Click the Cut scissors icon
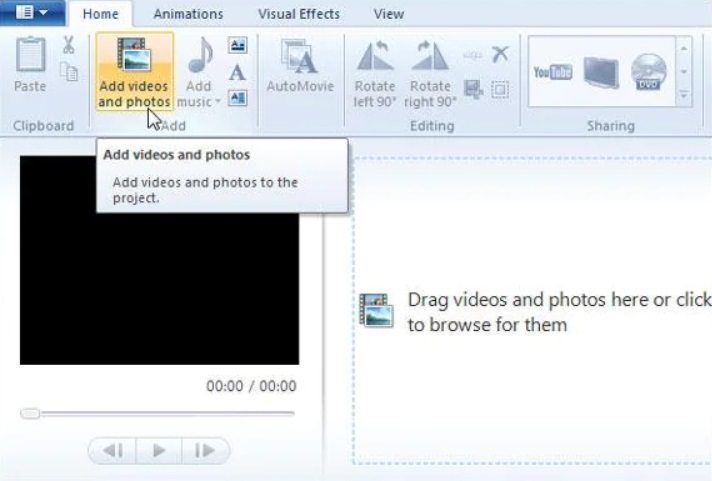This screenshot has height=481, width=712. [x=69, y=44]
